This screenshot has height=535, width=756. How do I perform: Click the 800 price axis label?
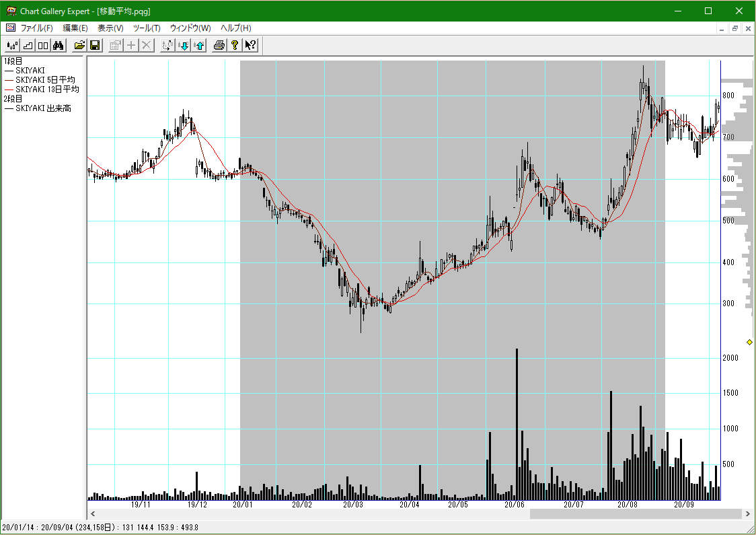(728, 96)
